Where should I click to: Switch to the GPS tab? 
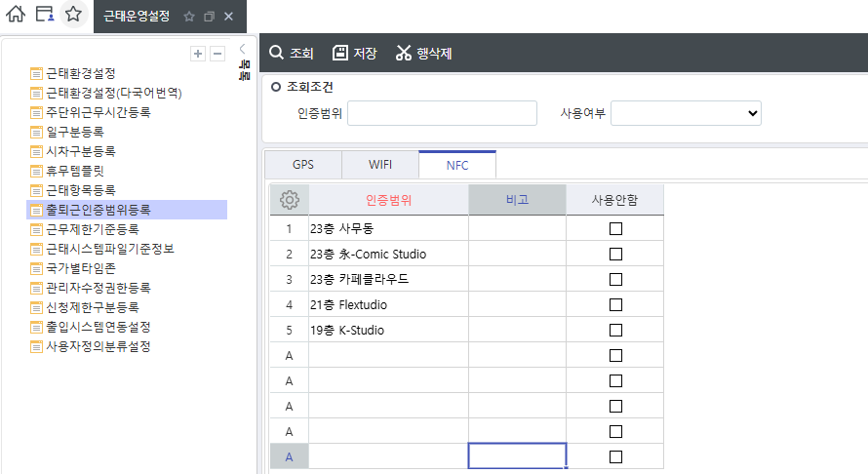(x=303, y=165)
